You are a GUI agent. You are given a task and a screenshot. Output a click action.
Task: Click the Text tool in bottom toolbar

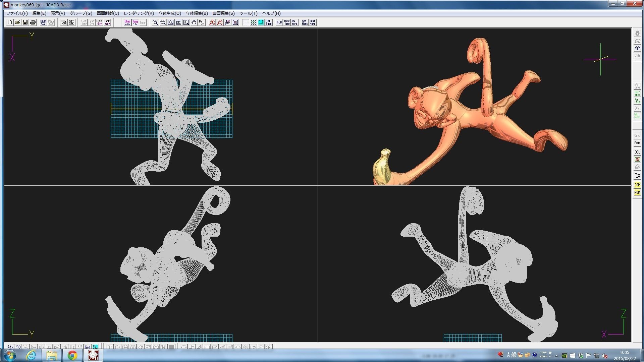[x=88, y=347]
